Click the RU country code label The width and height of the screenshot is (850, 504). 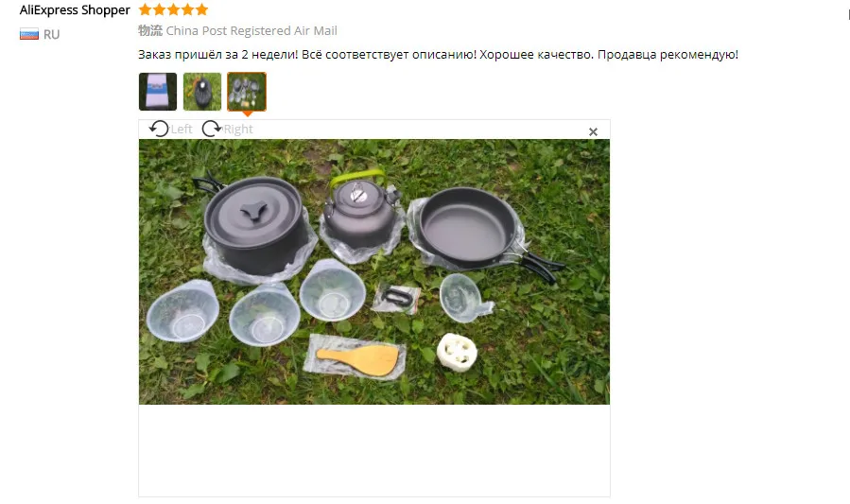[51, 35]
